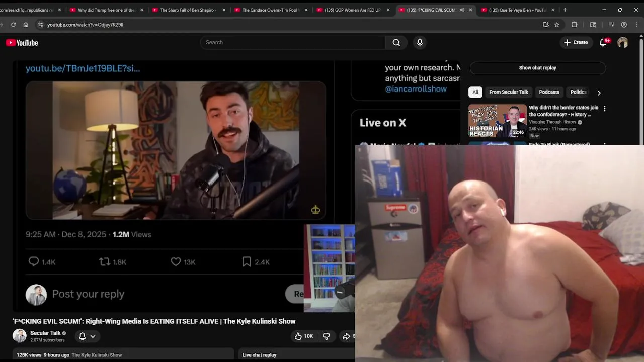Toggle the channel notification bell
The image size is (644, 362).
coord(83,336)
